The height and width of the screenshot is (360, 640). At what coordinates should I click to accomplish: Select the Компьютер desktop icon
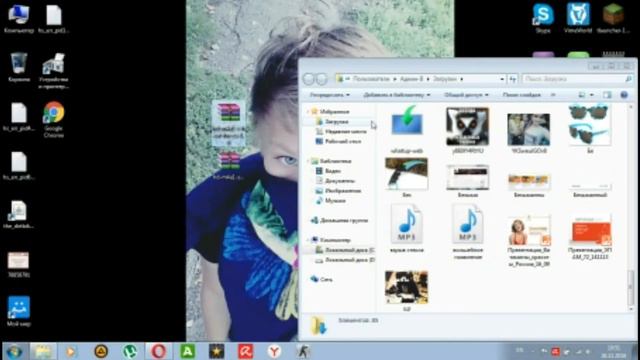click(x=19, y=18)
